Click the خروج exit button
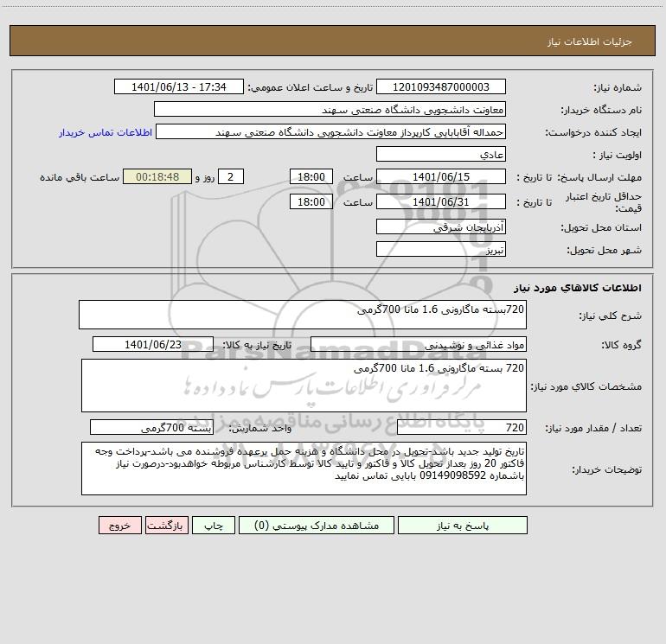The height and width of the screenshot is (644, 666). pos(119,525)
